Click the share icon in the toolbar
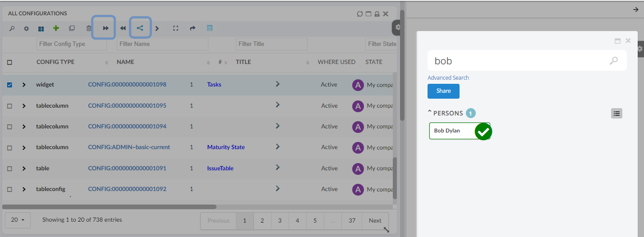 [x=140, y=28]
